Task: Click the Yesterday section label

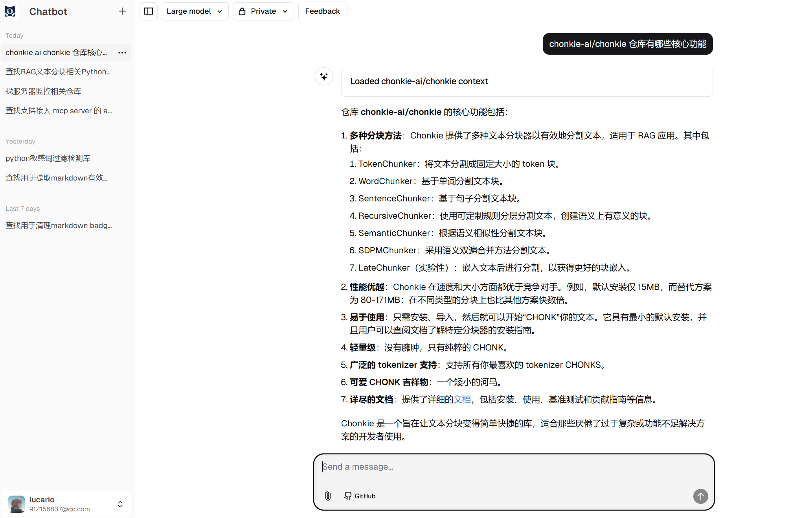Action: pyautogui.click(x=20, y=141)
